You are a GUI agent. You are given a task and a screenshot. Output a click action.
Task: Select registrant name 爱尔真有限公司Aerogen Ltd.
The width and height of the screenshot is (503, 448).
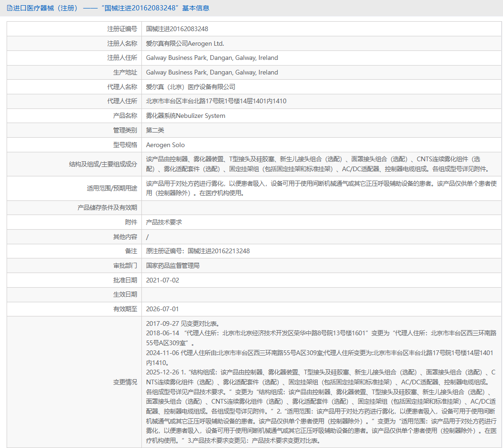185,43
